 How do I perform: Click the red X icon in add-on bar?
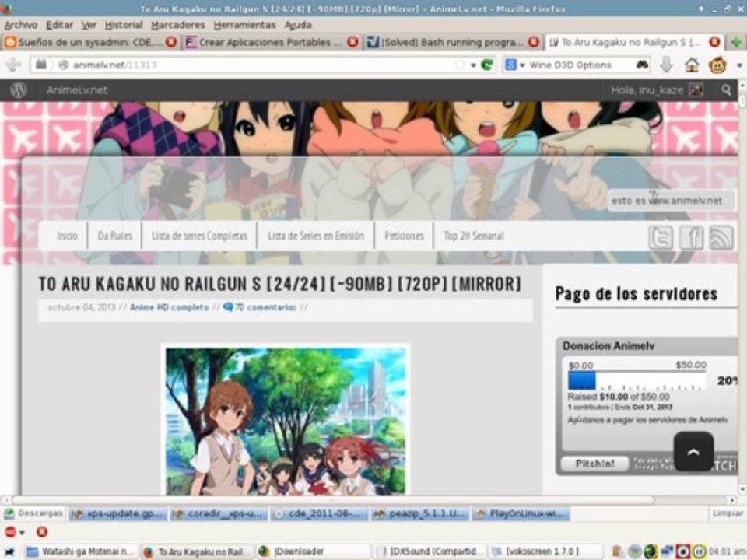(42, 532)
